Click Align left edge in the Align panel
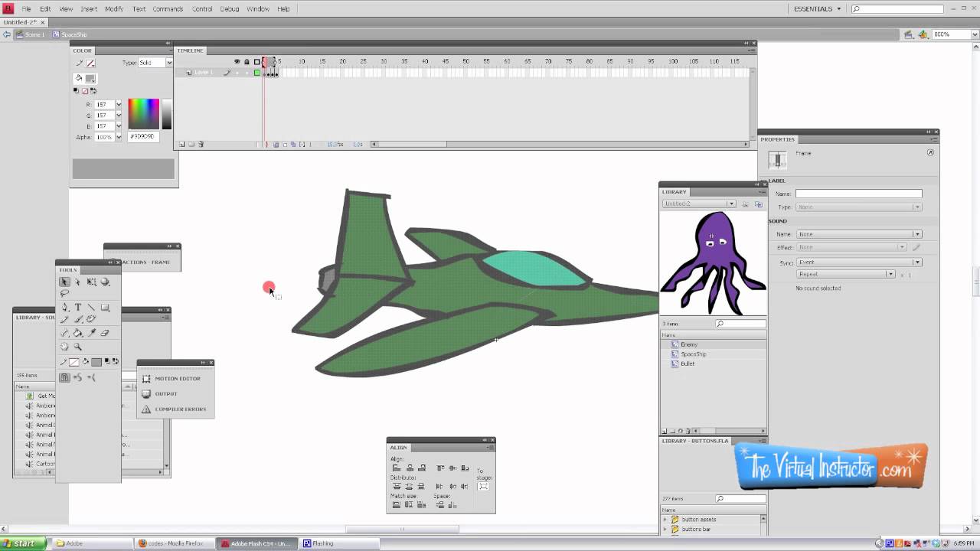 (396, 468)
